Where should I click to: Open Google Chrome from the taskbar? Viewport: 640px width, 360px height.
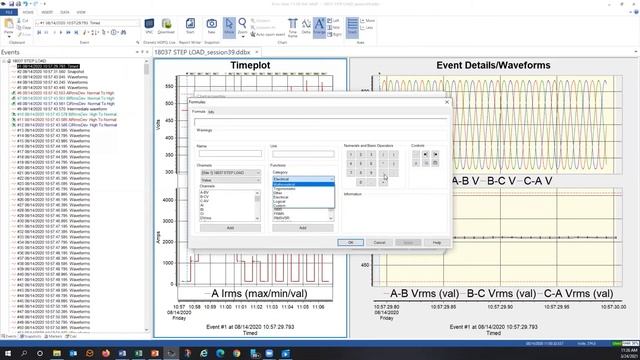[x=237, y=353]
